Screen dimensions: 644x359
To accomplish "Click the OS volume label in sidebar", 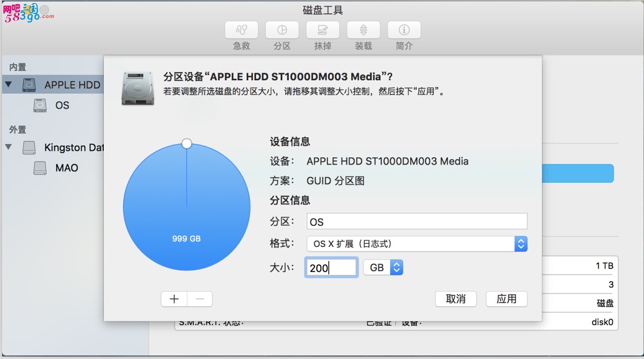I will (x=62, y=105).
